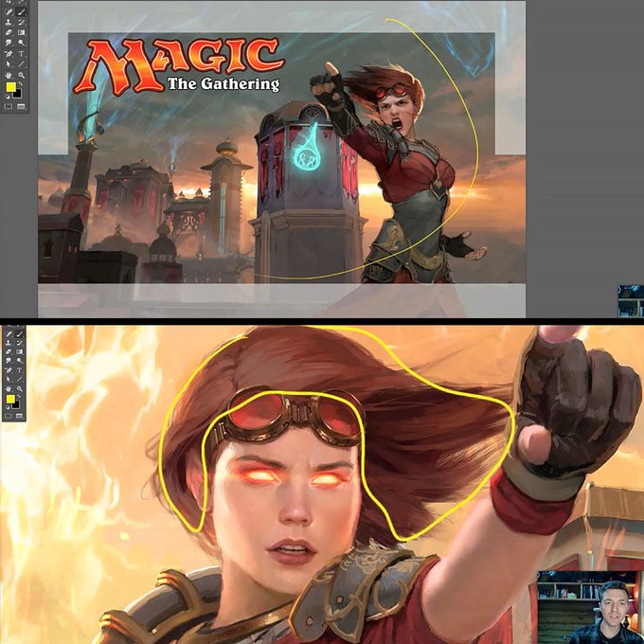Select the Dodge tool in the top window's toolbar
Screen dimensions: 644x644
click(x=22, y=43)
